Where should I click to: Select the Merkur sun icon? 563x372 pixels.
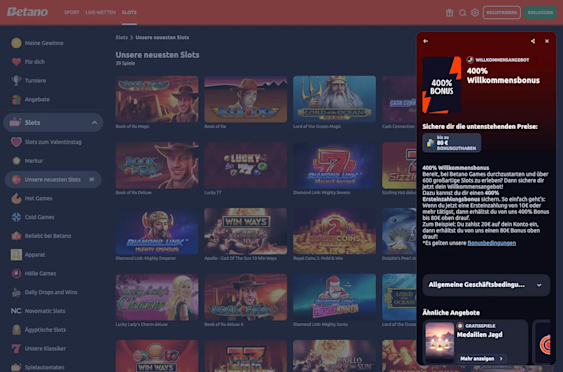[x=16, y=161]
